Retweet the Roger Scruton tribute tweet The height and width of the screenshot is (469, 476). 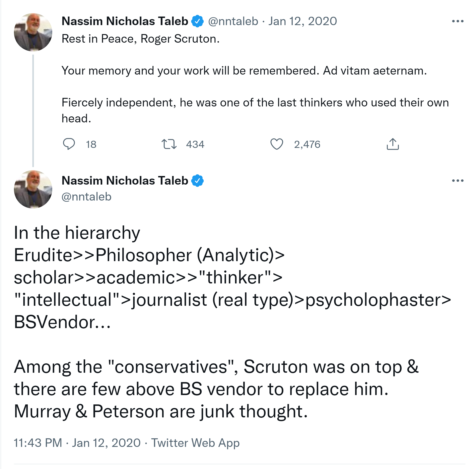(169, 144)
